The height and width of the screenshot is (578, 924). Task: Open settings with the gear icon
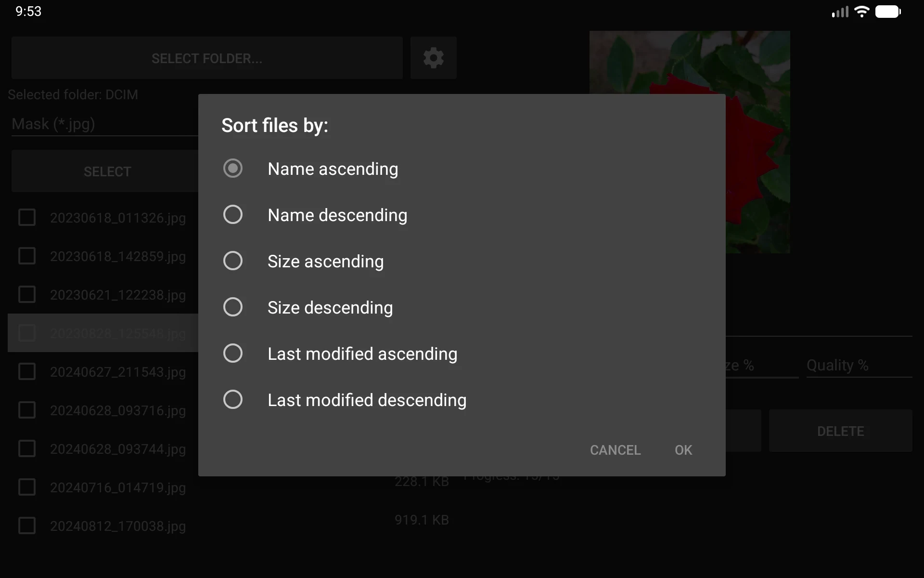[433, 58]
